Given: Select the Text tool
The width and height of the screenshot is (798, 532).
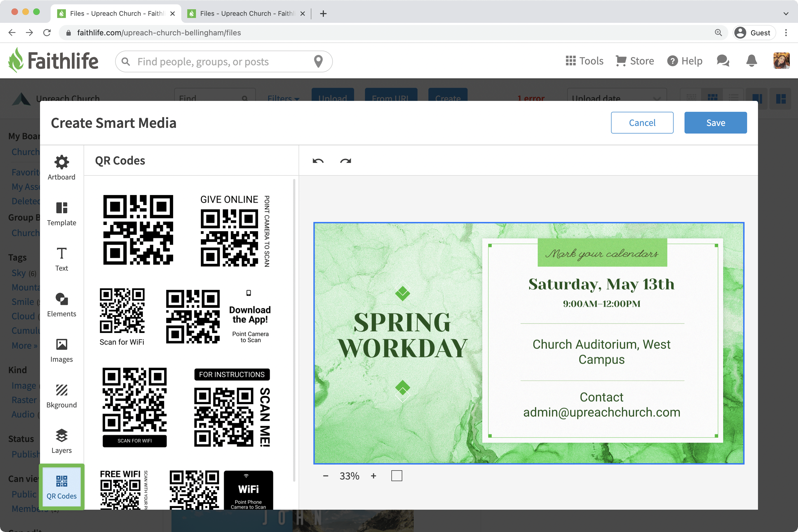Looking at the screenshot, I should coord(62,259).
